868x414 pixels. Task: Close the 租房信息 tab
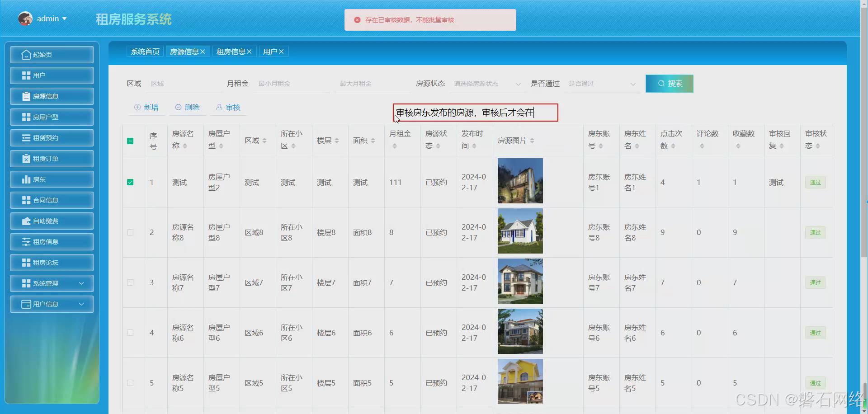249,52
